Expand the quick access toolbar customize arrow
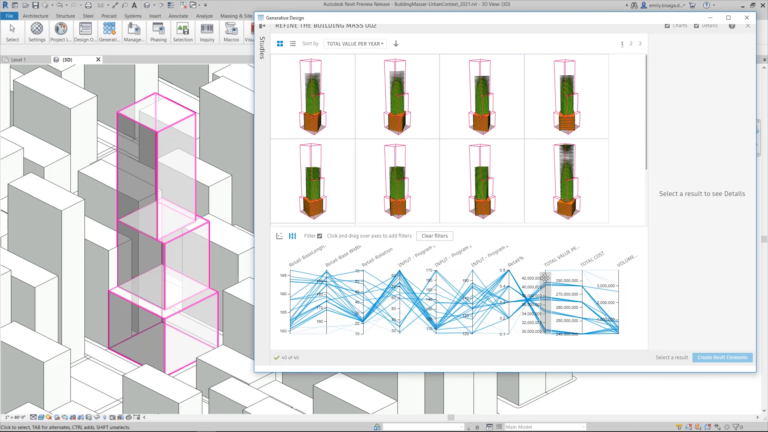 point(206,5)
